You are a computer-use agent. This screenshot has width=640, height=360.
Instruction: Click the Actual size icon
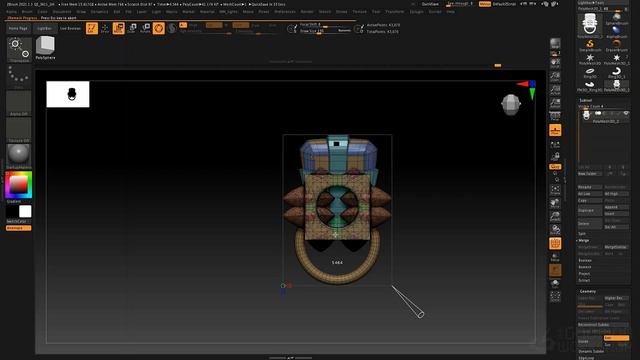click(555, 90)
